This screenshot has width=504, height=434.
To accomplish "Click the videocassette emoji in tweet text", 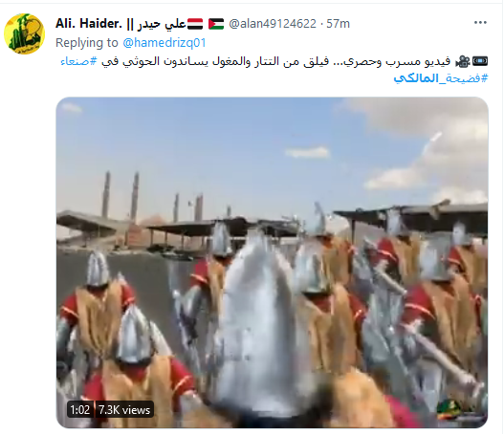I will 480,61.
